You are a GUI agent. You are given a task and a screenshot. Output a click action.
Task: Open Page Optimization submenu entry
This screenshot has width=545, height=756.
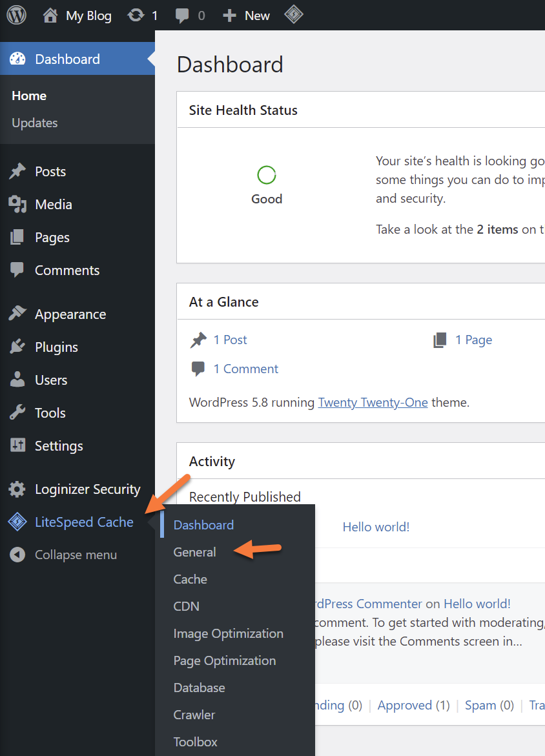(224, 660)
